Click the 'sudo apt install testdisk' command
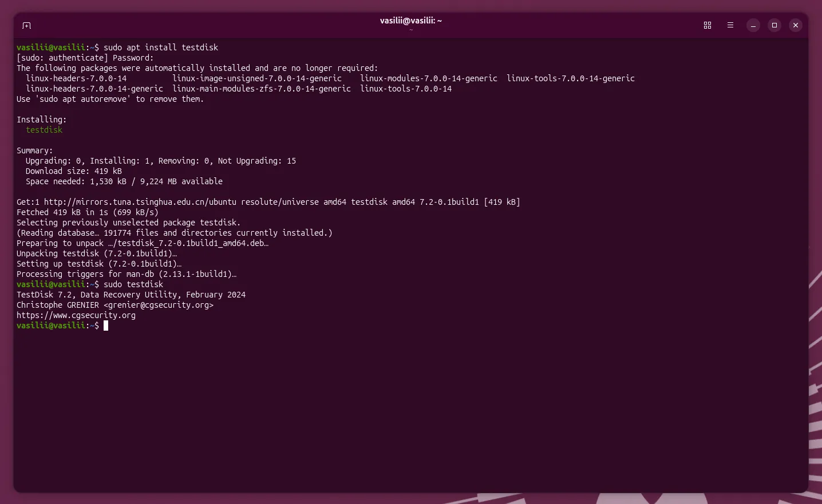This screenshot has height=504, width=822. click(161, 47)
